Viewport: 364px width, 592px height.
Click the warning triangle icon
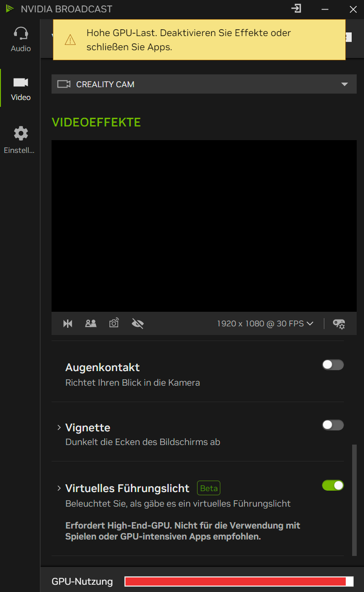tap(70, 40)
